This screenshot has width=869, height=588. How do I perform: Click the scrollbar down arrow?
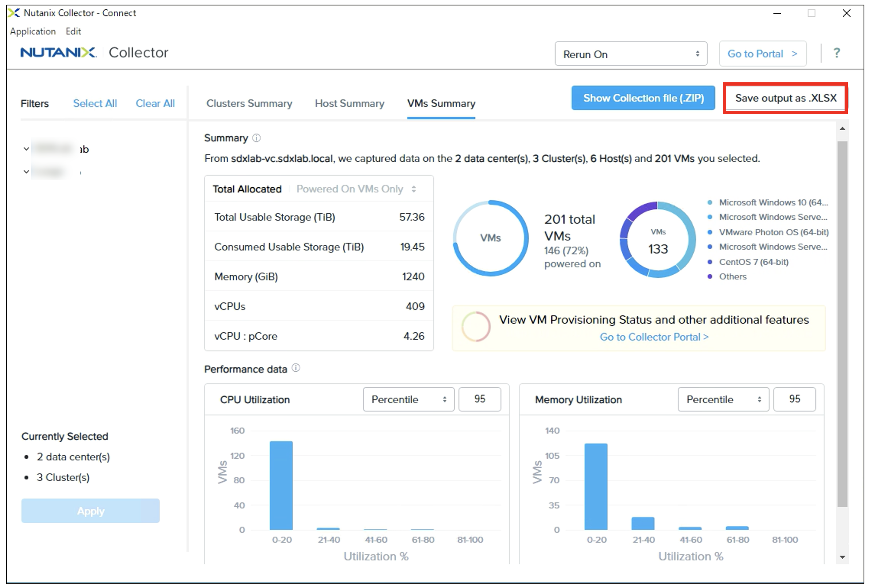point(842,557)
